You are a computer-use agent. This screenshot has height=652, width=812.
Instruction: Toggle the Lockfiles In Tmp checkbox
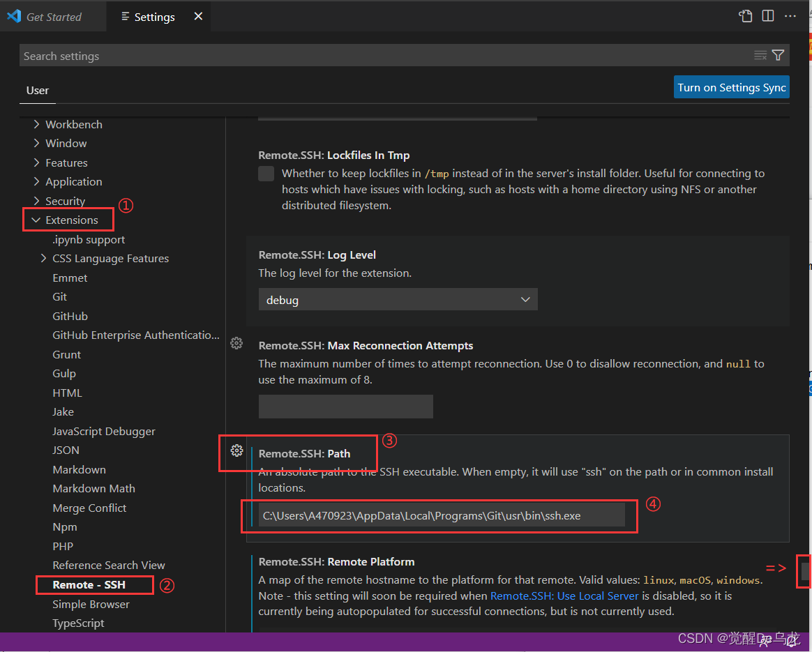266,173
